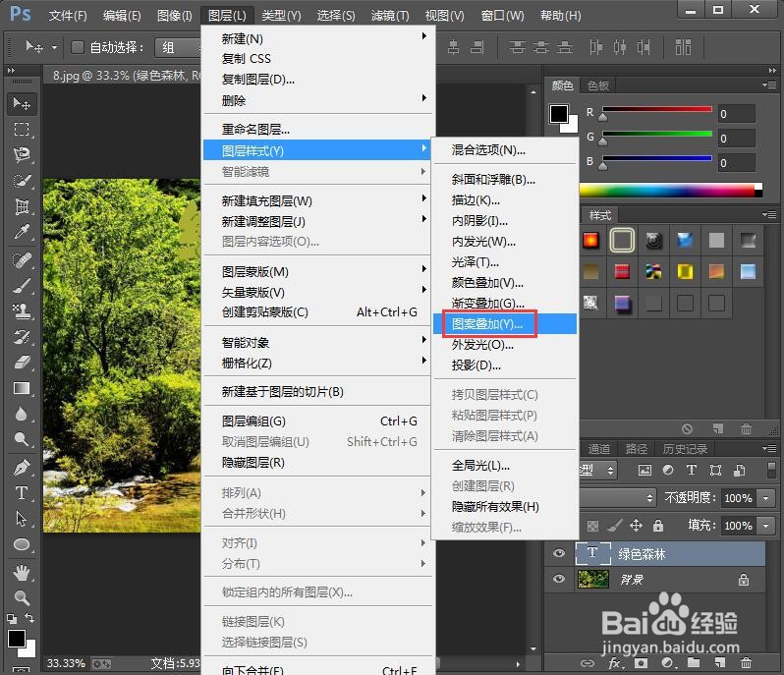784x675 pixels.
Task: Select the Quick Selection tool
Action: 22,181
